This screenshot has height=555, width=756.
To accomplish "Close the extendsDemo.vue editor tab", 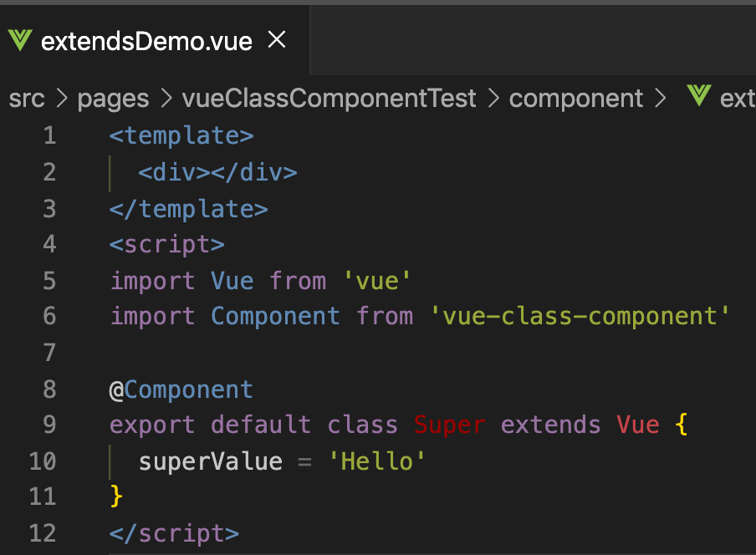I will point(277,39).
